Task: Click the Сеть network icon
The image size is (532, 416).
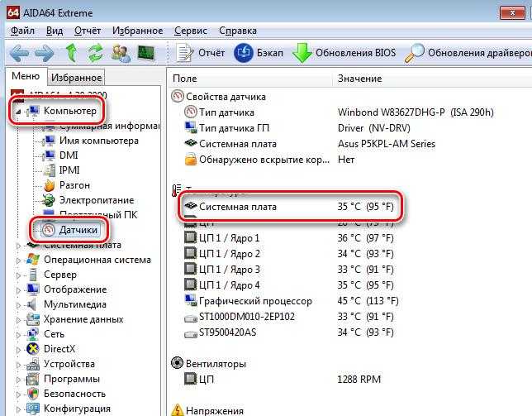Action: [x=33, y=334]
